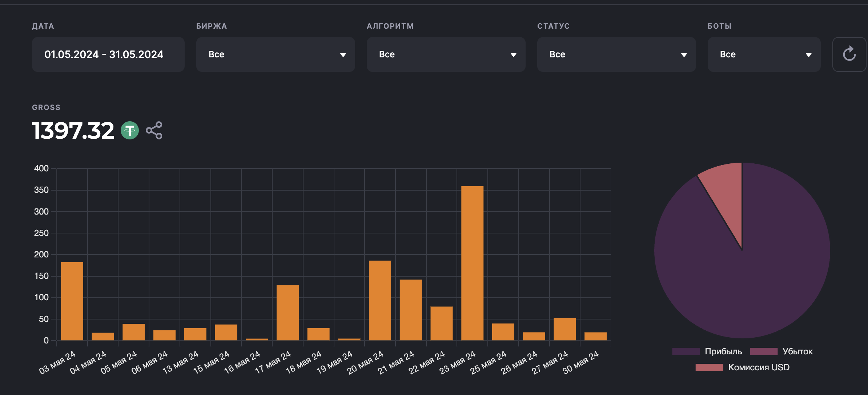868x395 pixels.
Task: Click the Убыток legend label
Action: (797, 351)
